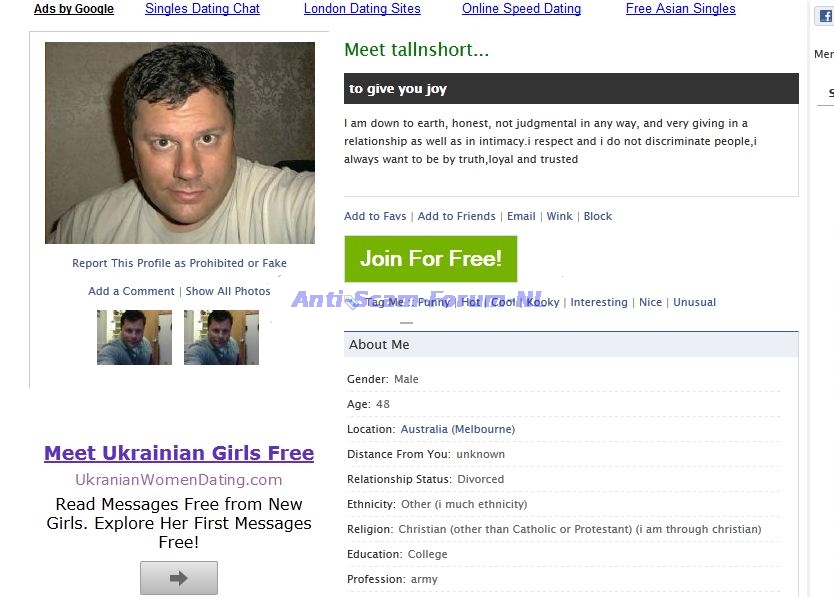
Task: Click Add to Favs link
Action: point(375,216)
